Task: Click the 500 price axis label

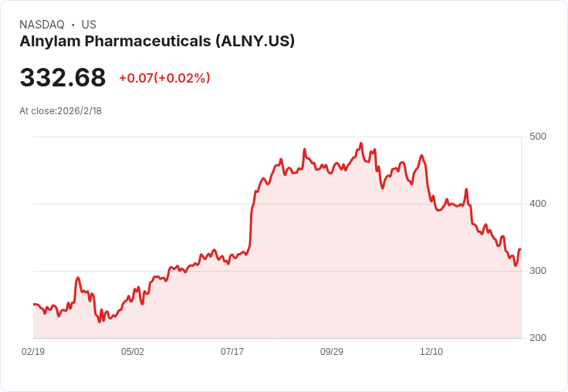Action: pyautogui.click(x=538, y=137)
